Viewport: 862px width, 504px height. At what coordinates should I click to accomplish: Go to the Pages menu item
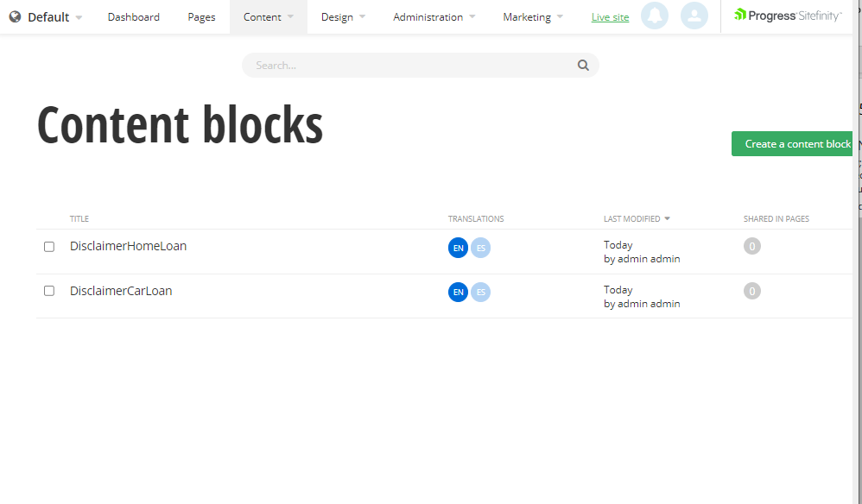coord(201,17)
